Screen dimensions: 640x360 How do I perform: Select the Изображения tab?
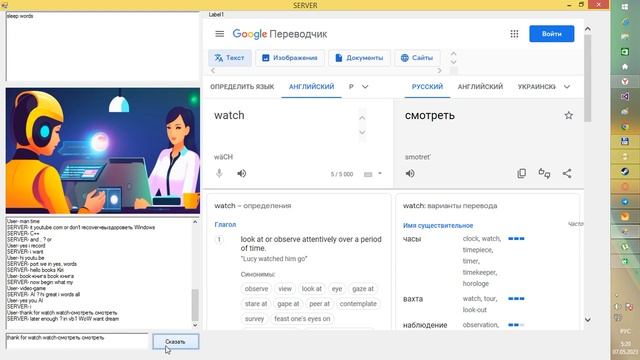(x=289, y=58)
